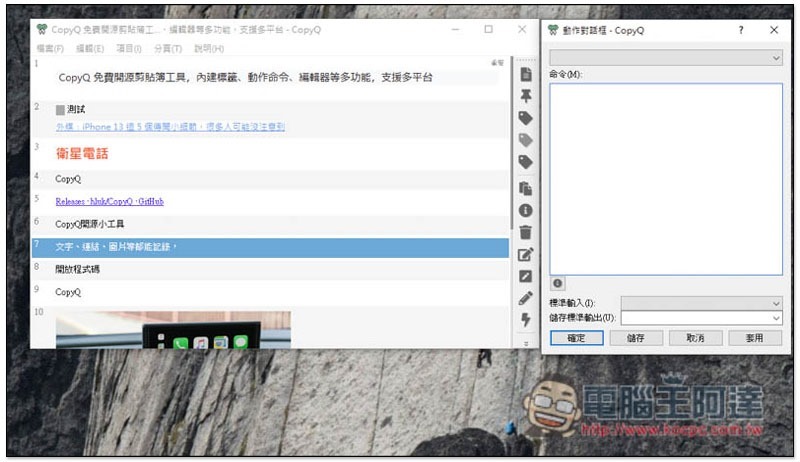Open the Releases hluk/CopyQ GitHub link

110,201
